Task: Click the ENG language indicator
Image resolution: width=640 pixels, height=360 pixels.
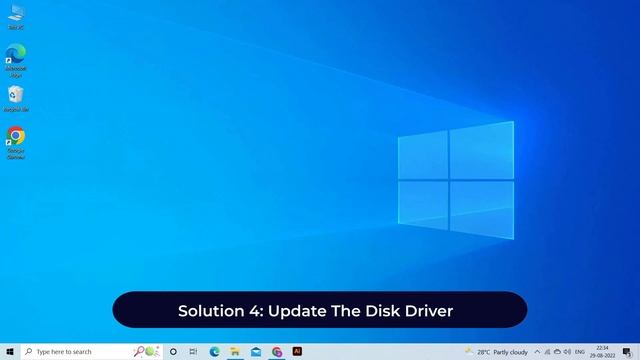Action: point(580,352)
